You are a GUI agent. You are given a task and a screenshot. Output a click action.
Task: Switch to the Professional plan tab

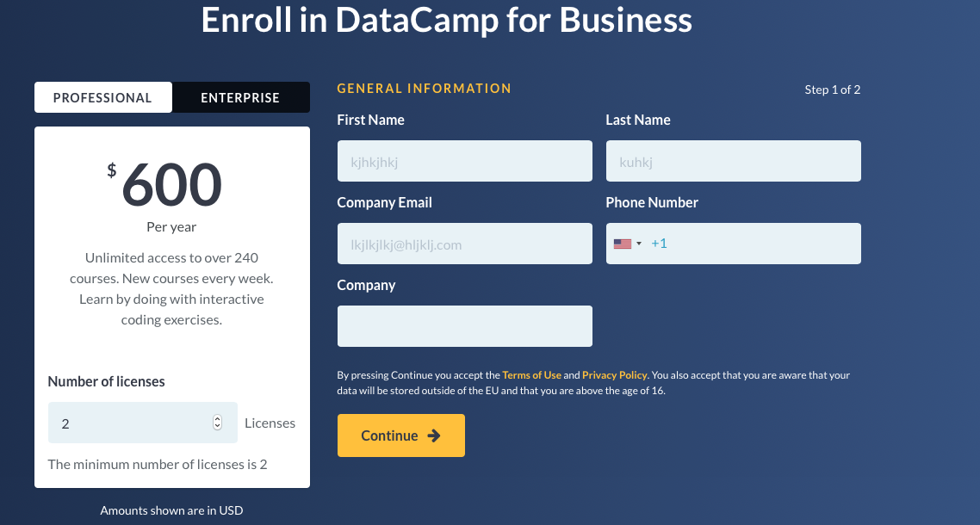pyautogui.click(x=102, y=97)
